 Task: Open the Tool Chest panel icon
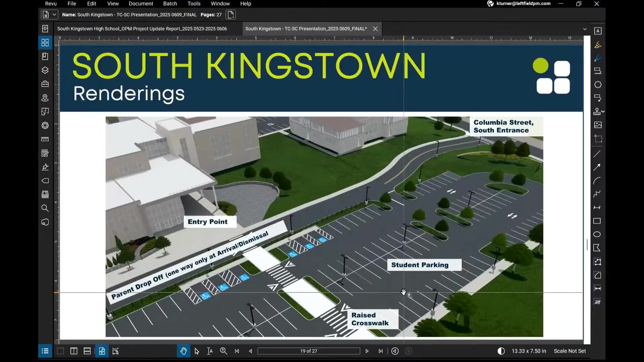45,84
